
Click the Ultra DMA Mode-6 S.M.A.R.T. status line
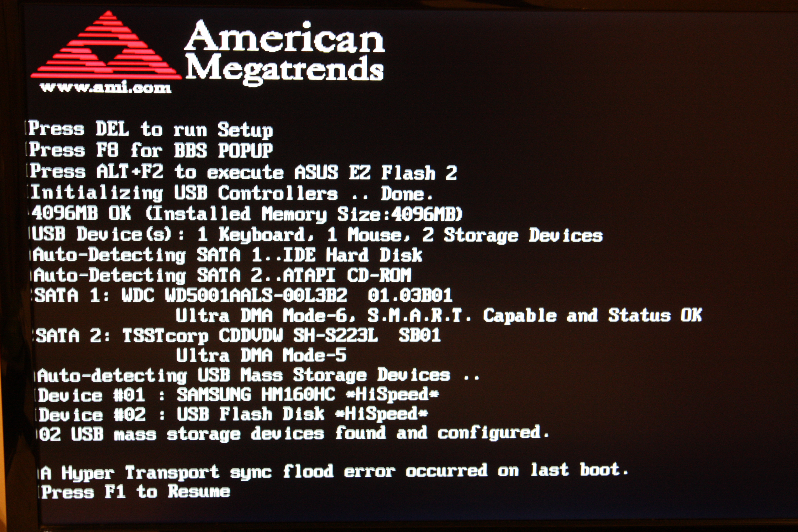[x=439, y=316]
